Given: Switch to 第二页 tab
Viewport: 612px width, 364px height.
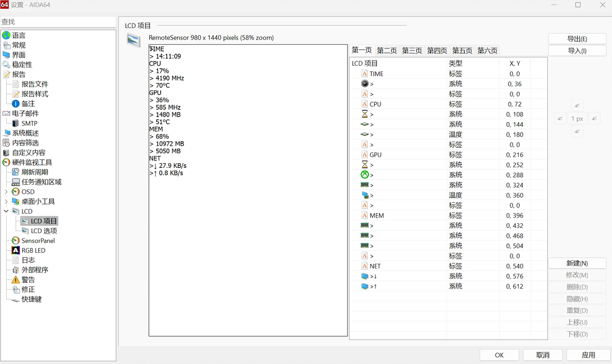Looking at the screenshot, I should pos(387,51).
